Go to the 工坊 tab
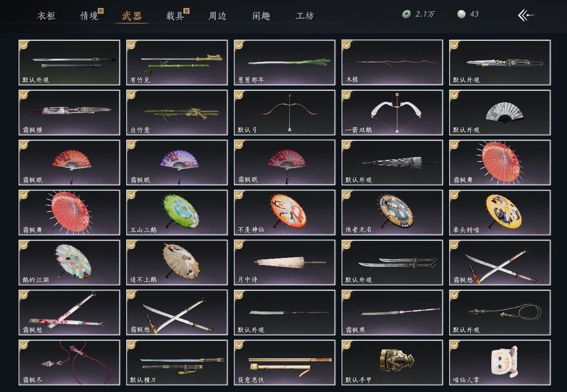Image resolution: width=567 pixels, height=392 pixels. click(305, 16)
